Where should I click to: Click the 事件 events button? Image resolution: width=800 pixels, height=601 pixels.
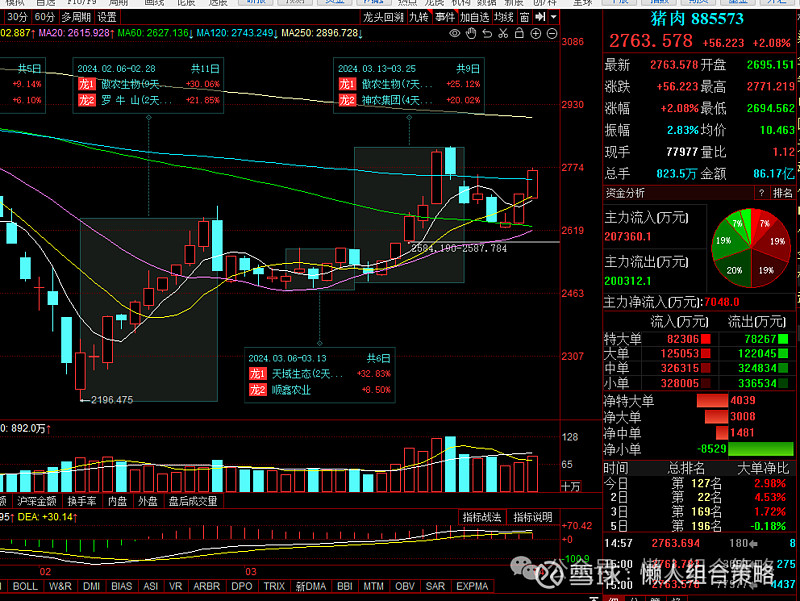pyautogui.click(x=444, y=17)
